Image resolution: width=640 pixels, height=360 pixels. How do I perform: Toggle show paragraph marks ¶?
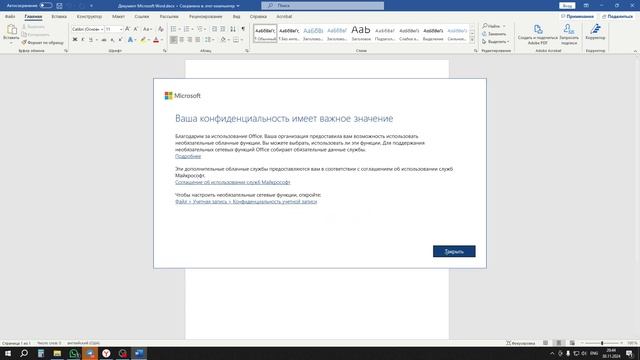click(x=243, y=29)
